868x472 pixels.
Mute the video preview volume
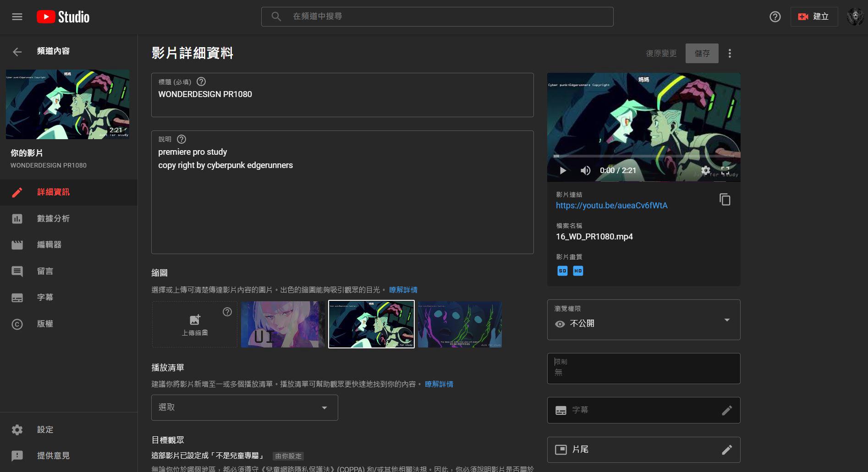[585, 171]
